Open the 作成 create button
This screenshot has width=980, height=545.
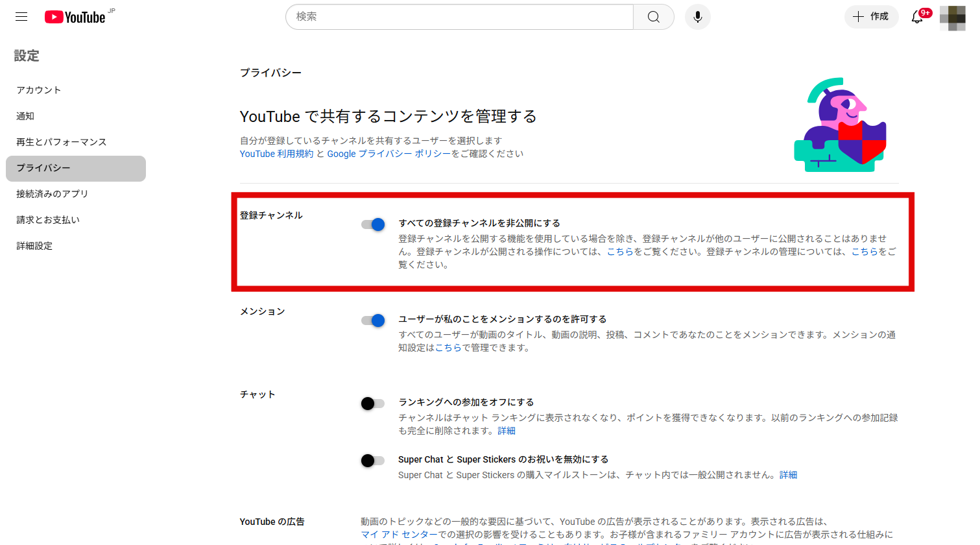pos(871,17)
